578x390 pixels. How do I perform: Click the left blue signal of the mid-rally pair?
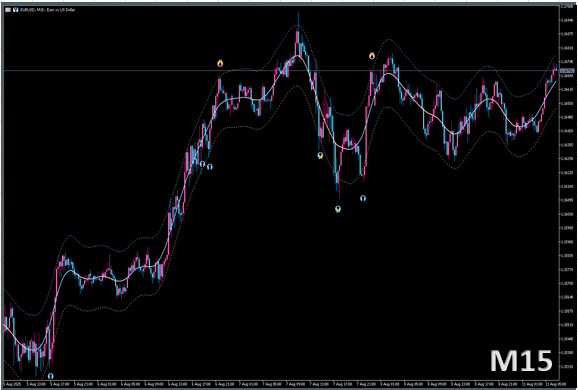click(x=202, y=164)
